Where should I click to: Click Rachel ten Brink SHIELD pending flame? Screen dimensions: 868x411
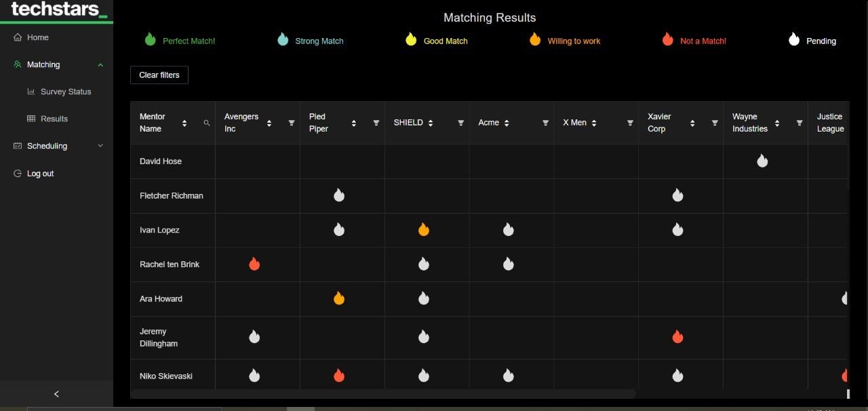click(x=424, y=264)
